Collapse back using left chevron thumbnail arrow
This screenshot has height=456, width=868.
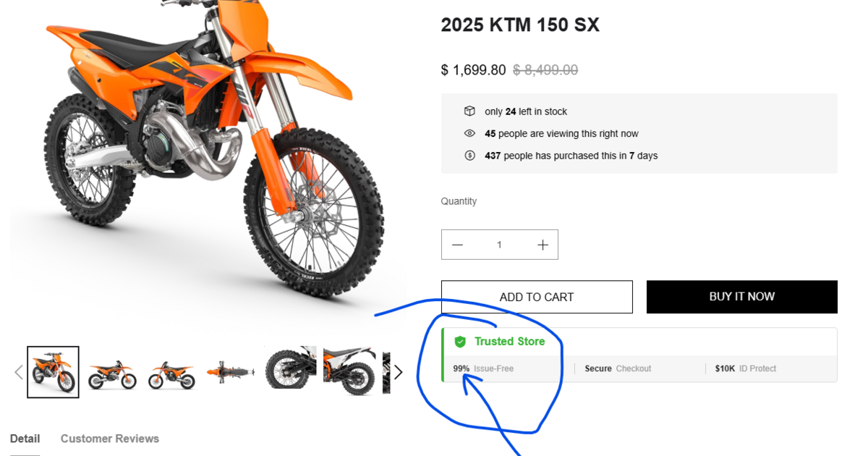click(x=18, y=372)
